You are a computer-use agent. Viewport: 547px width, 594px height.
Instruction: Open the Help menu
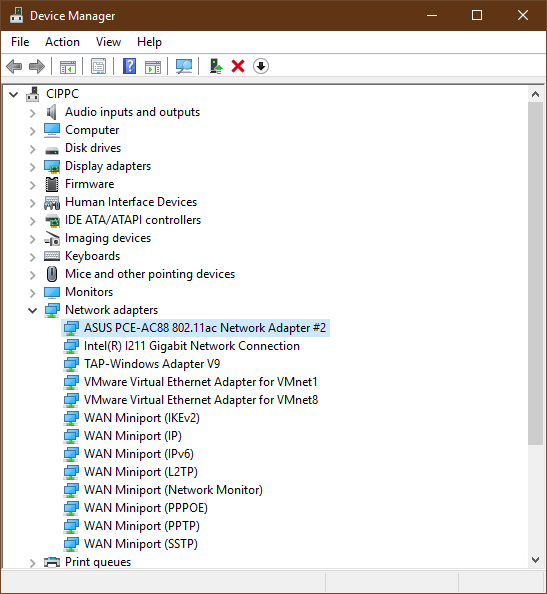(x=149, y=42)
